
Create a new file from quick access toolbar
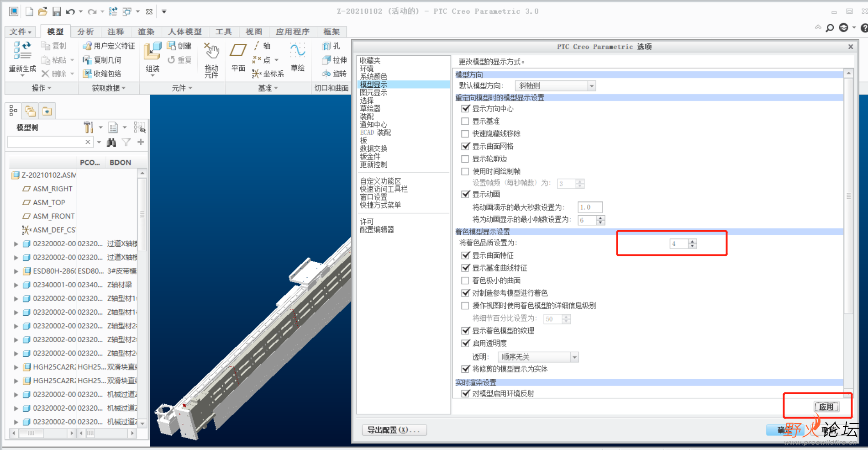[29, 11]
